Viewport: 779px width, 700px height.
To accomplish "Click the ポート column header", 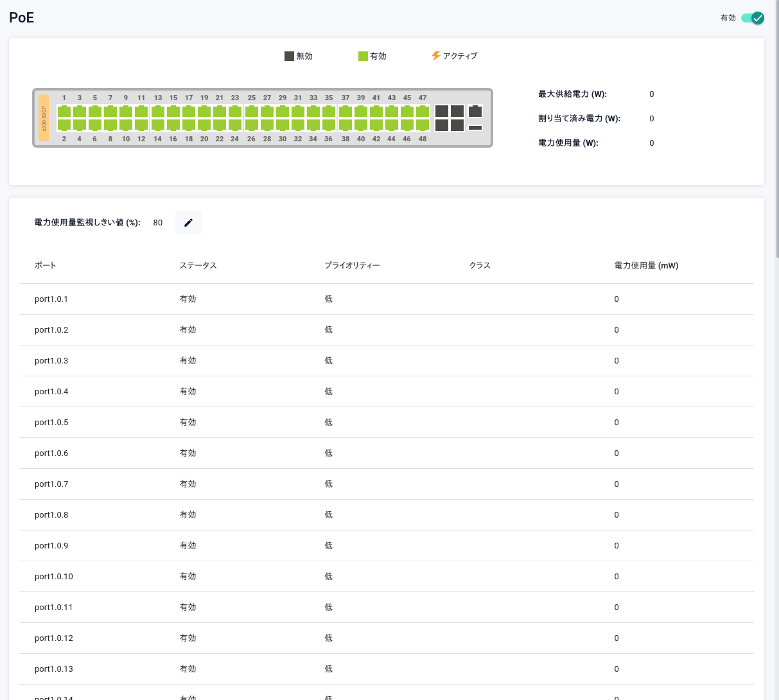I will coord(46,265).
